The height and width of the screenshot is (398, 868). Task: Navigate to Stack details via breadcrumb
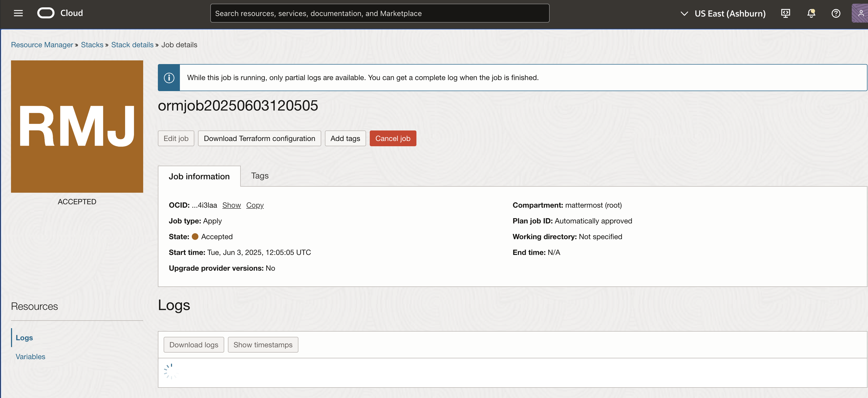[x=132, y=45]
